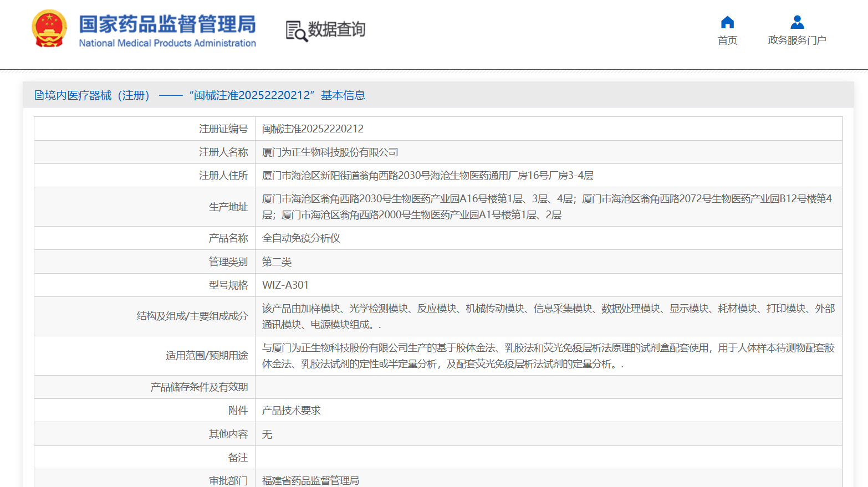Open the 产品技术要求 attachment link
The height and width of the screenshot is (487, 868).
(x=292, y=411)
